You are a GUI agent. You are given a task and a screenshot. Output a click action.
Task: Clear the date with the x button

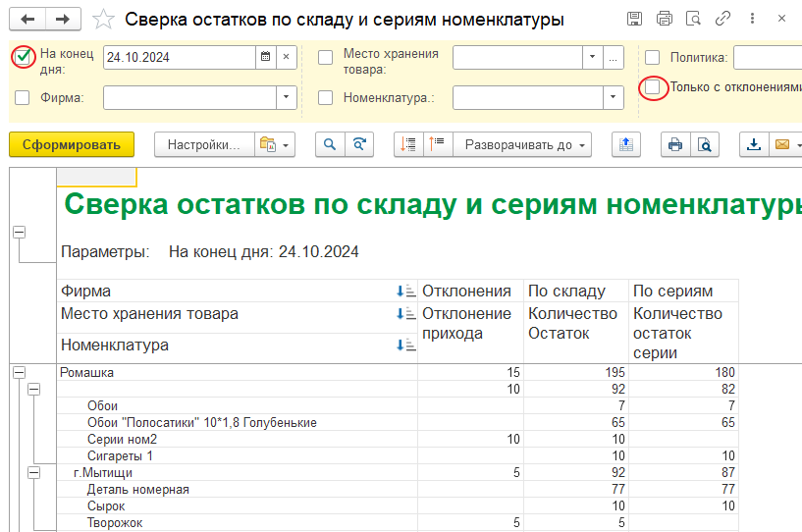pos(286,57)
